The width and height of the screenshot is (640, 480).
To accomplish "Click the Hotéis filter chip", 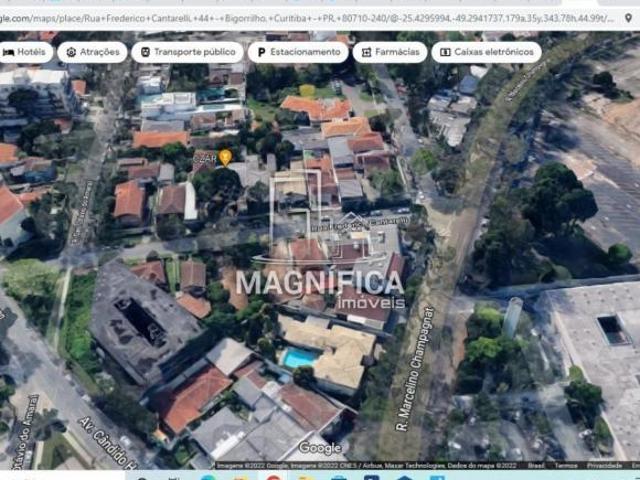I will pos(25,52).
